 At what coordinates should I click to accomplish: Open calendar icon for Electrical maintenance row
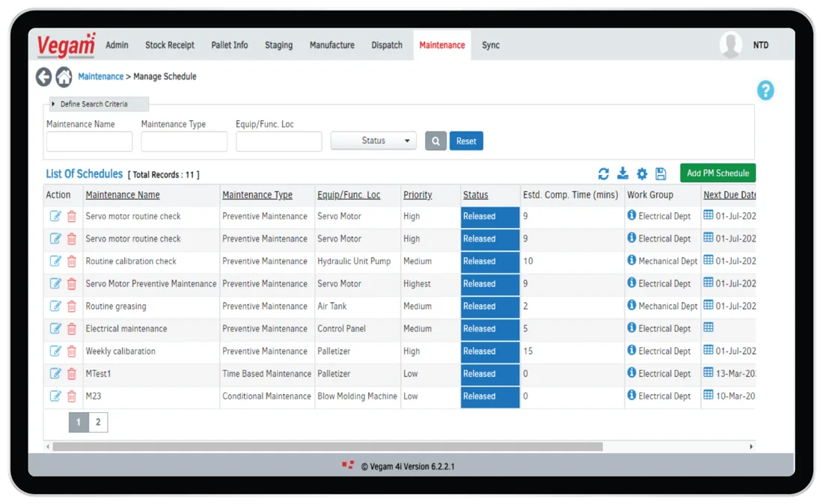(x=708, y=328)
